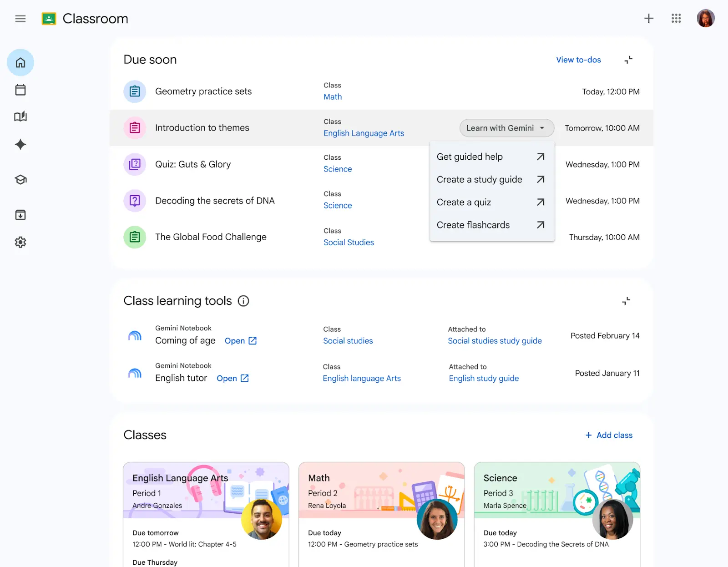
Task: Click Math card Geometry practice sets due item
Action: point(363,544)
